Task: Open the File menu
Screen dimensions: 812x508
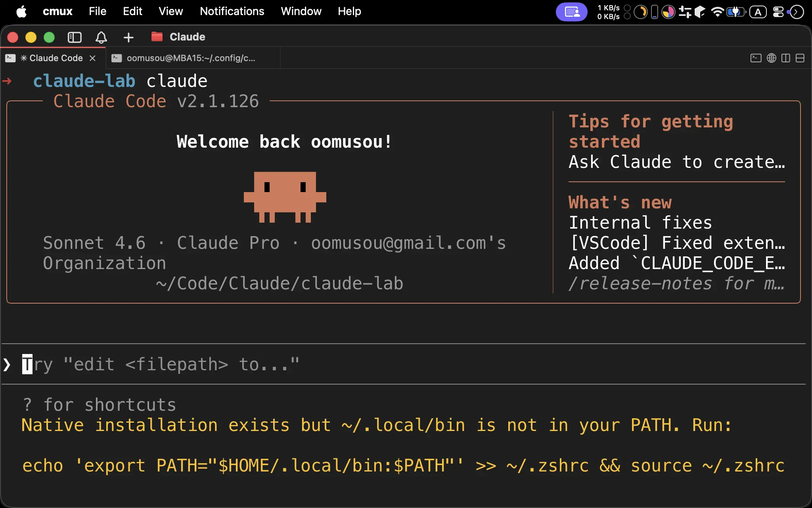Action: (x=98, y=11)
